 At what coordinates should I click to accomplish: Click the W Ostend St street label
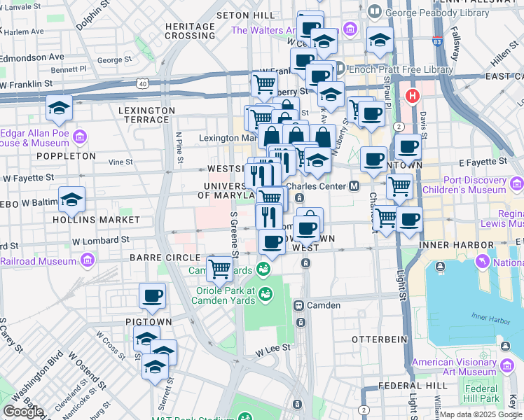(88, 370)
